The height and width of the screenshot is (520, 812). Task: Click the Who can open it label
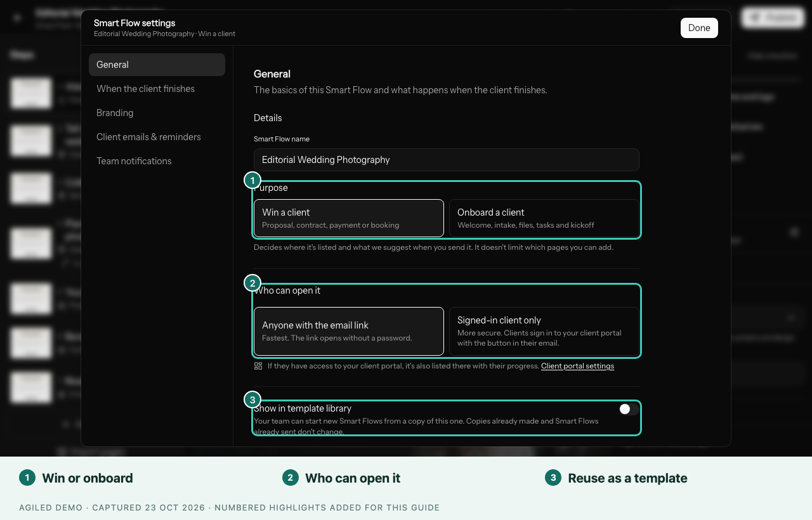pos(287,290)
